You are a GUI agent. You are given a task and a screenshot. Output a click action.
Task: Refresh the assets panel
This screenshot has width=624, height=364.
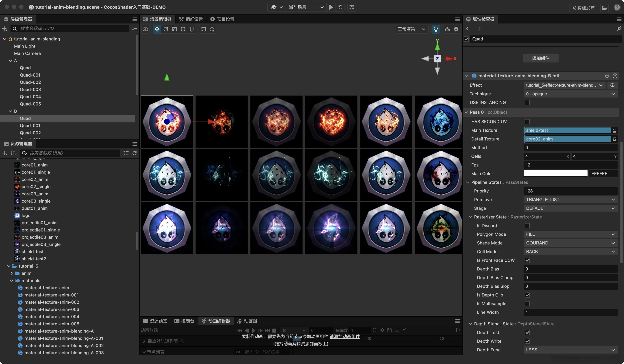point(135,153)
